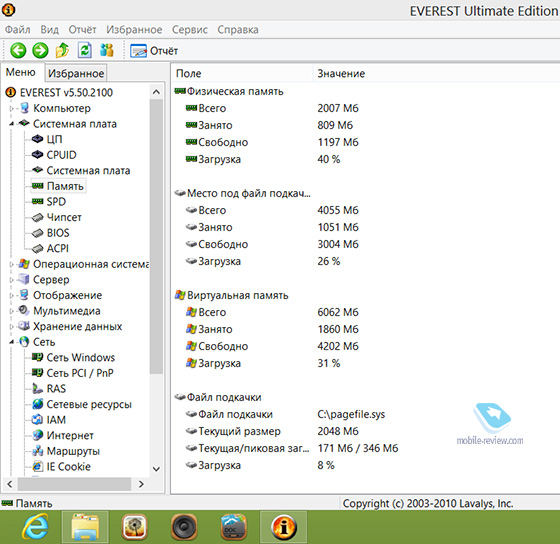Open the Сервис menu
Viewport: 560px width, 544px height.
coord(190,29)
